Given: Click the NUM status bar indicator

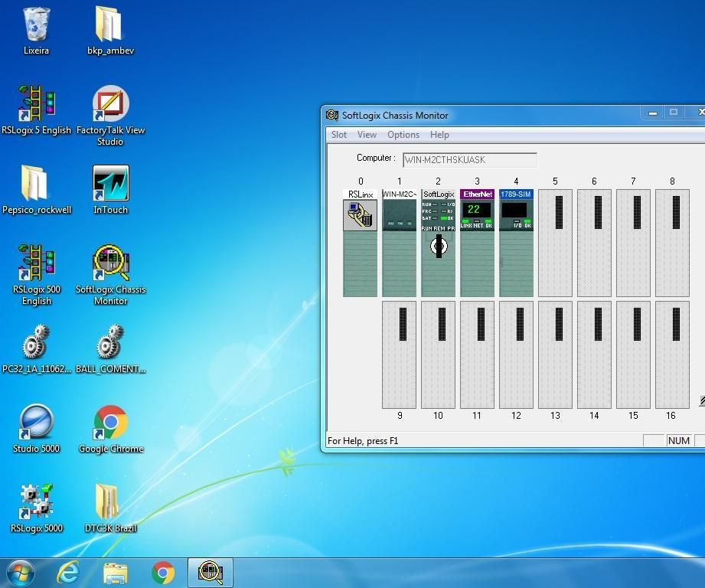Looking at the screenshot, I should (679, 440).
